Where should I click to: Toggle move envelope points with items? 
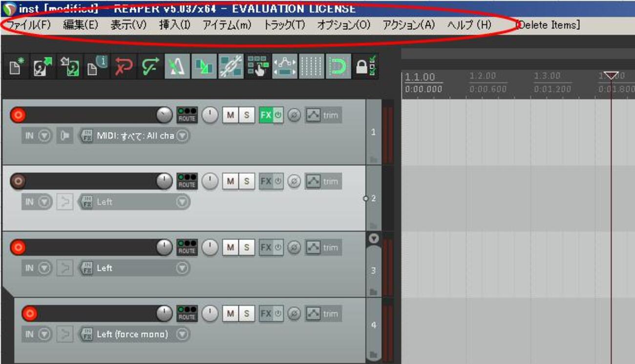coord(285,67)
